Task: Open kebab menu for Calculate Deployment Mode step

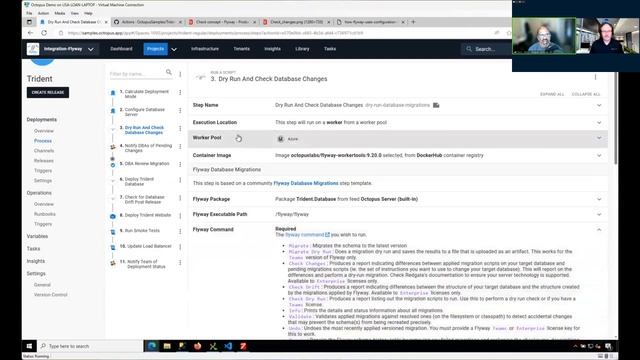Action: coord(180,93)
